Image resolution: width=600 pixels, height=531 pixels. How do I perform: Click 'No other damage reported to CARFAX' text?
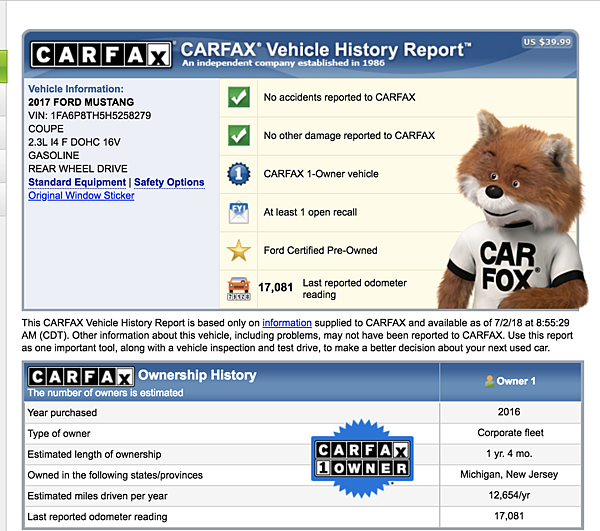pyautogui.click(x=349, y=135)
